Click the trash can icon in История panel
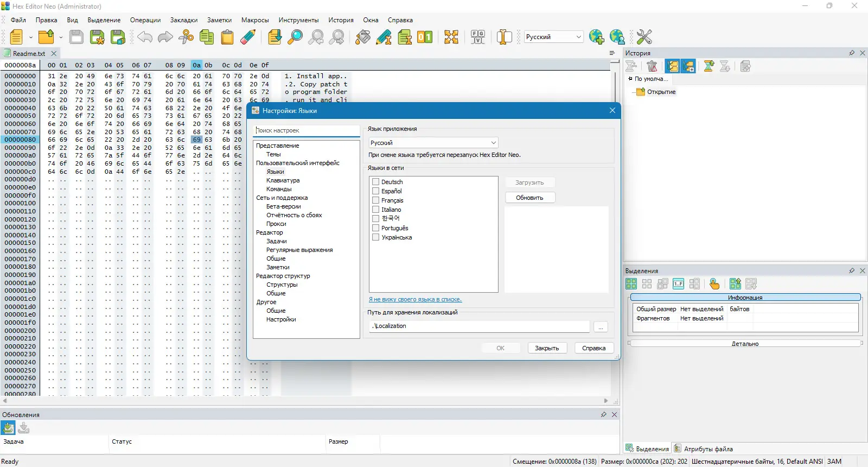This screenshot has height=467, width=868. click(652, 66)
